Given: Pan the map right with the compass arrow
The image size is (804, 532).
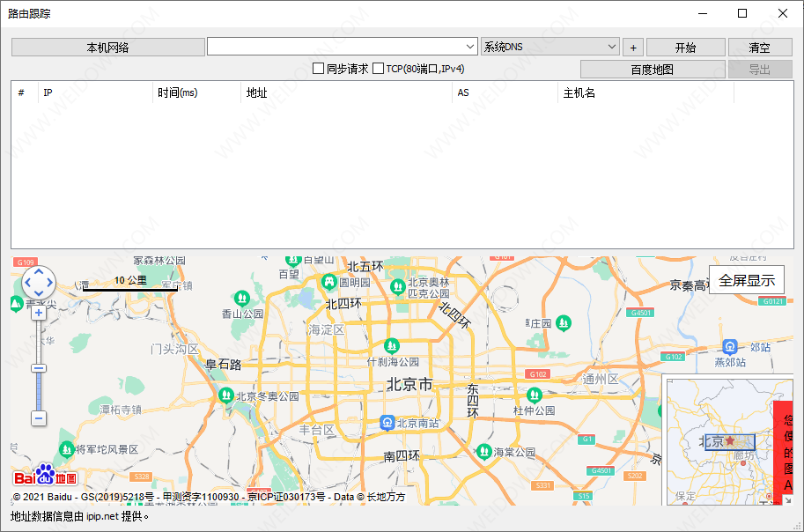Looking at the screenshot, I should point(50,282).
